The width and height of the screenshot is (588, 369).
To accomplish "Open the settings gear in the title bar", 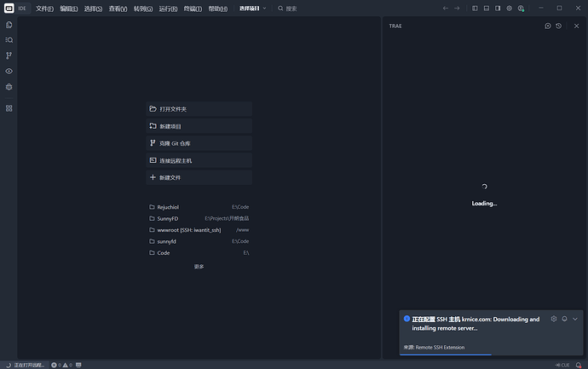I will coord(510,9).
